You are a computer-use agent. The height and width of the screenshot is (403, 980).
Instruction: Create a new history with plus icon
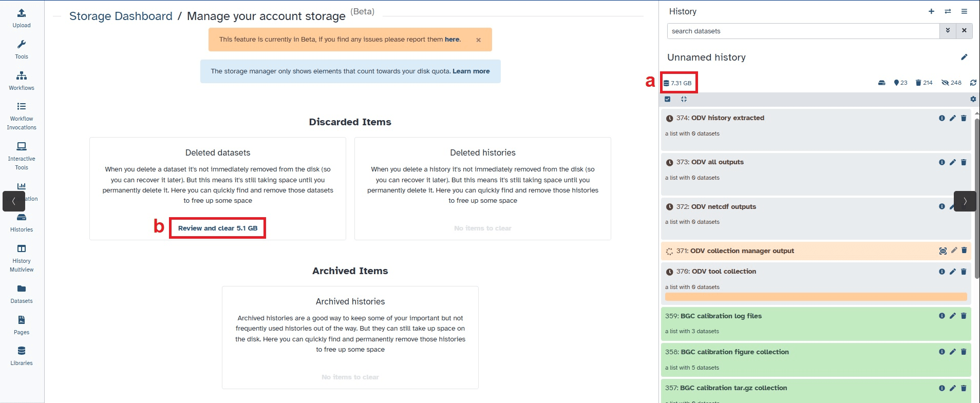pos(931,11)
